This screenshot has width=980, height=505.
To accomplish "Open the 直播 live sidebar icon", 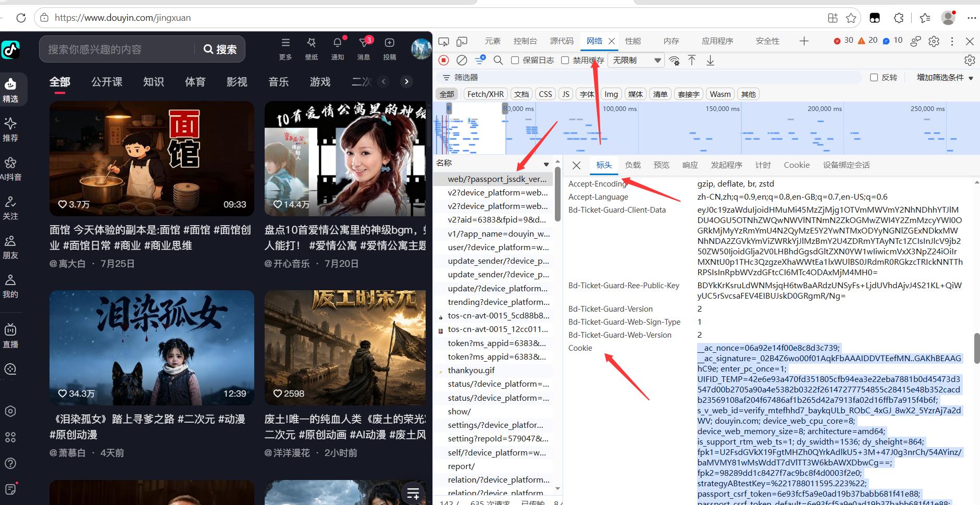I will coord(10,335).
